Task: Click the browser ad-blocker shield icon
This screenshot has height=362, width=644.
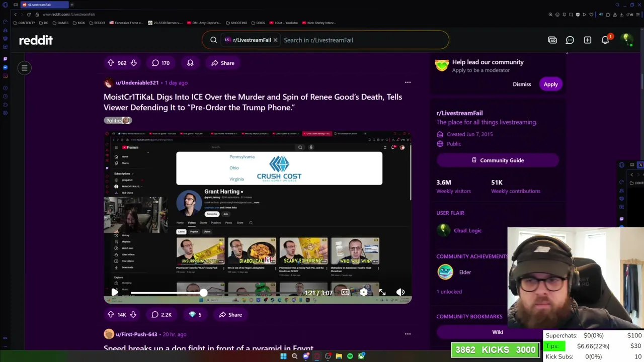Action: click(x=578, y=15)
